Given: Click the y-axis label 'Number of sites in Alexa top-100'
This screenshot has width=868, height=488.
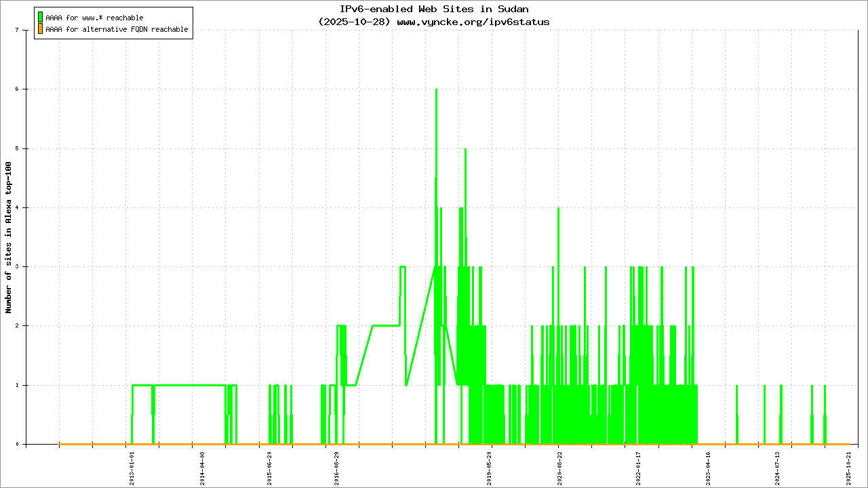Looking at the screenshot, I should pos(9,237).
